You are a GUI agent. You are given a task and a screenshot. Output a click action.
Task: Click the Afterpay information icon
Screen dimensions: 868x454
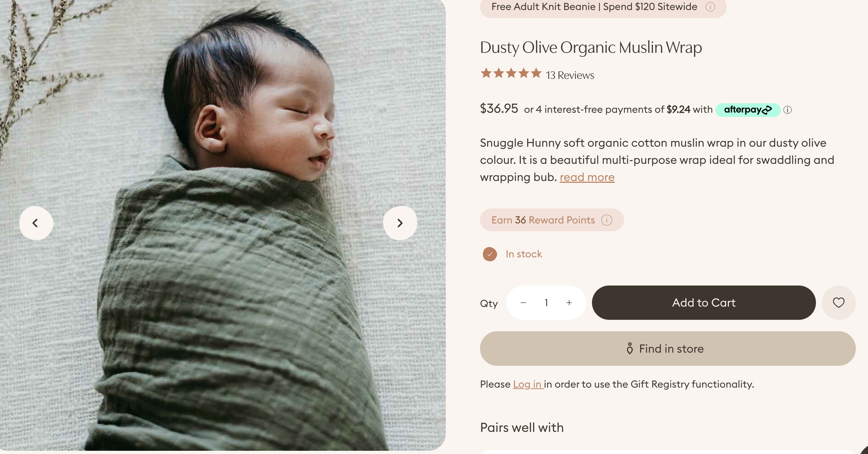[787, 110]
